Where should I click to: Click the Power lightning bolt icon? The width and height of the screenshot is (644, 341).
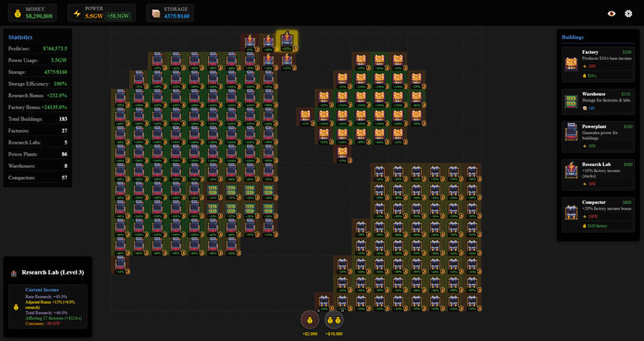click(77, 13)
